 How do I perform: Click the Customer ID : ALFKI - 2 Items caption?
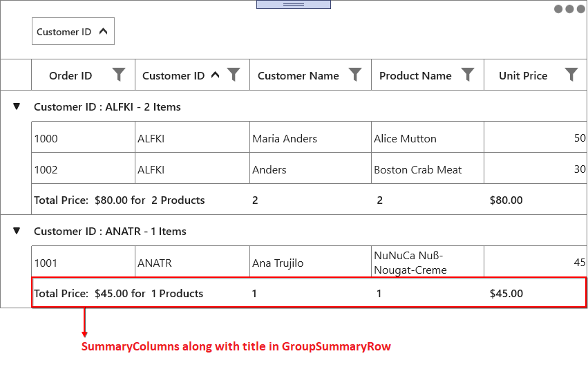(x=107, y=107)
